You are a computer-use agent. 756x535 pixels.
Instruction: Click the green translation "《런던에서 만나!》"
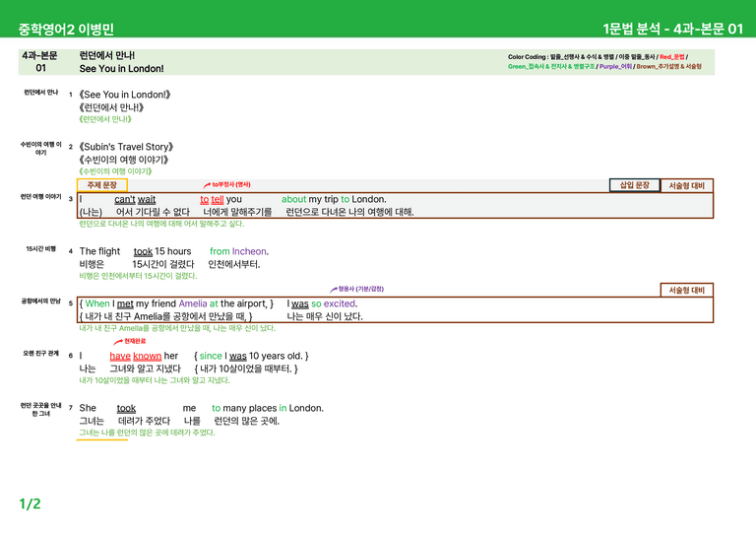(105, 119)
